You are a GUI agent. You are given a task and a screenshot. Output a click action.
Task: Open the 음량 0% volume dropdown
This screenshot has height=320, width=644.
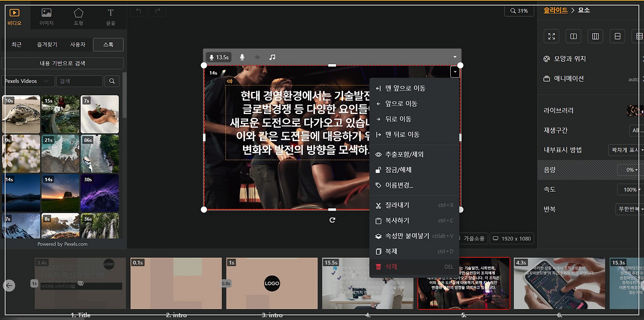pos(631,170)
